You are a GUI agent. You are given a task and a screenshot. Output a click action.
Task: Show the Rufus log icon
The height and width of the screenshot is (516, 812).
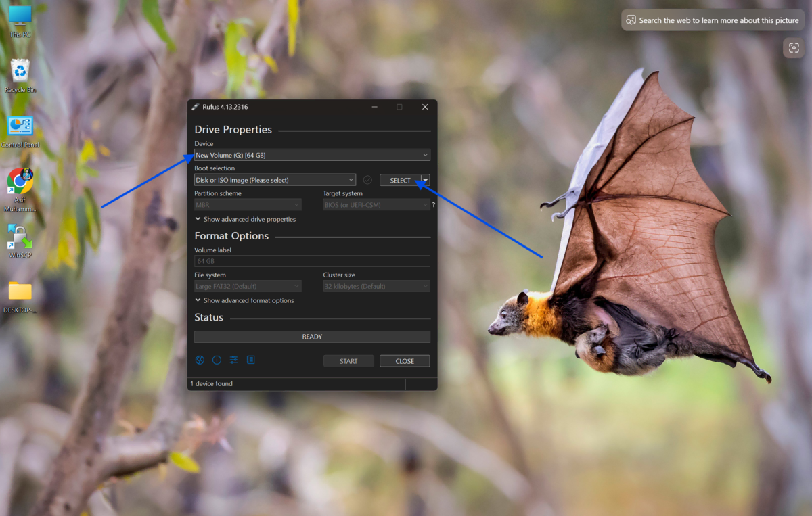(250, 360)
